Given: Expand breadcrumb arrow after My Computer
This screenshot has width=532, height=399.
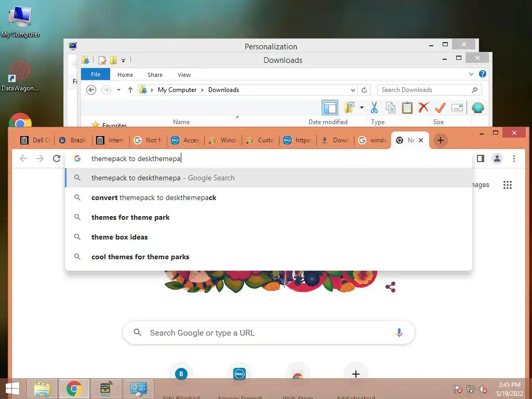Looking at the screenshot, I should coord(203,90).
